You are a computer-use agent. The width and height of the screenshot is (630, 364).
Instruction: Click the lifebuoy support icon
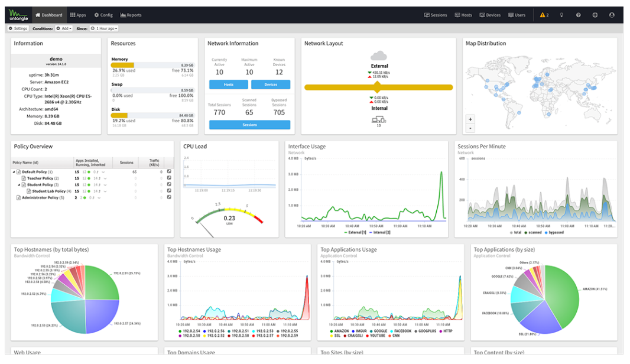595,15
